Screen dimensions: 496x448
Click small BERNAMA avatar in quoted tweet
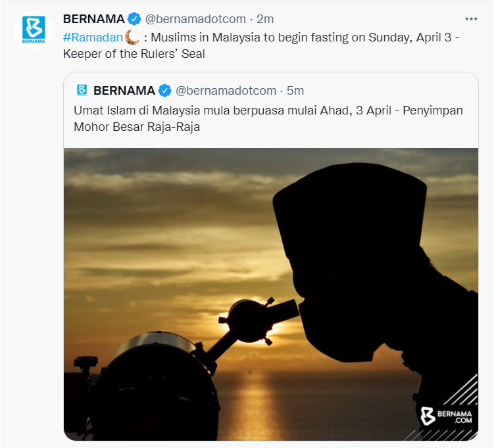point(82,90)
